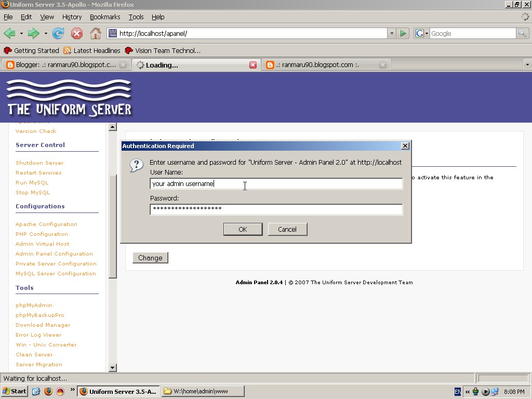Open Latest Headlines feed bookmark
This screenshot has height=399, width=532.
point(92,50)
